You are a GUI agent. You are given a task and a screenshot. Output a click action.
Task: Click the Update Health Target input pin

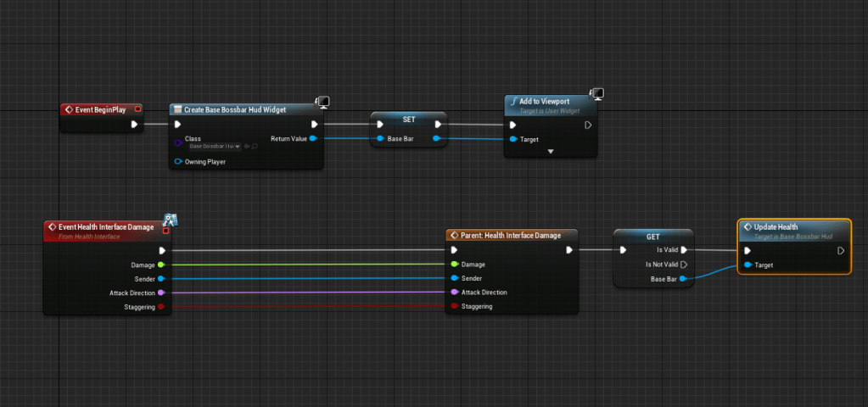point(747,265)
